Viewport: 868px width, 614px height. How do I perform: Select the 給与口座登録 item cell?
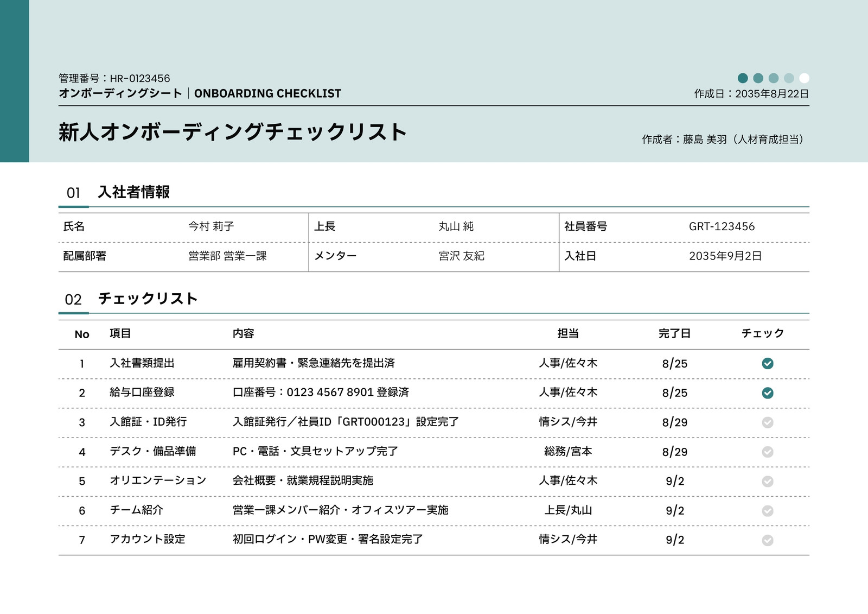pyautogui.click(x=142, y=393)
